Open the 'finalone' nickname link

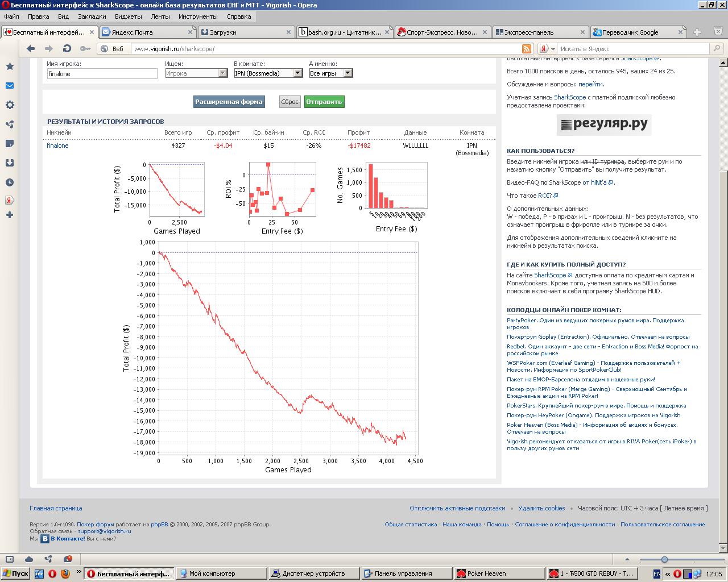coord(57,145)
